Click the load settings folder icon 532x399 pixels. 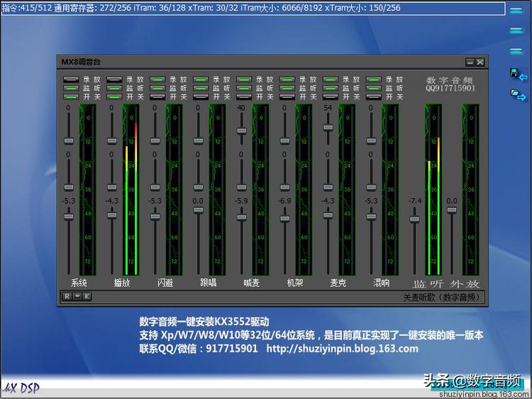[x=519, y=94]
